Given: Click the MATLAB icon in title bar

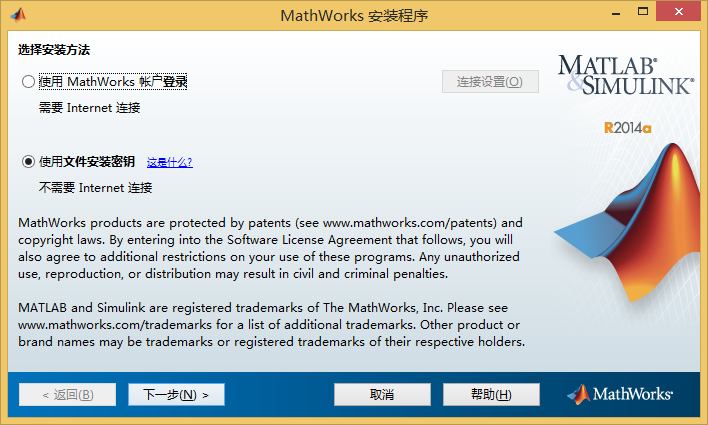Looking at the screenshot, I should coord(19,15).
